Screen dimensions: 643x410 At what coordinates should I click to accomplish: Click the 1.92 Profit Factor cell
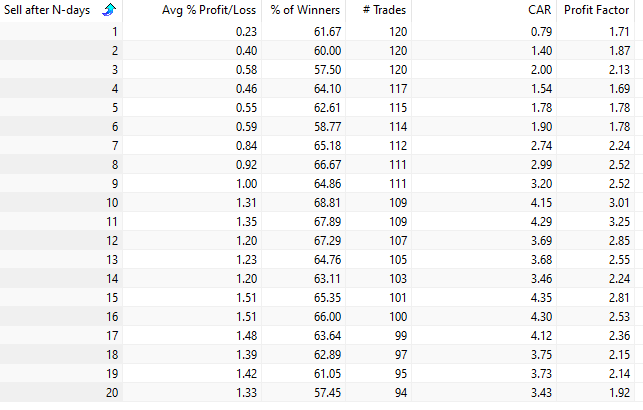(x=595, y=392)
